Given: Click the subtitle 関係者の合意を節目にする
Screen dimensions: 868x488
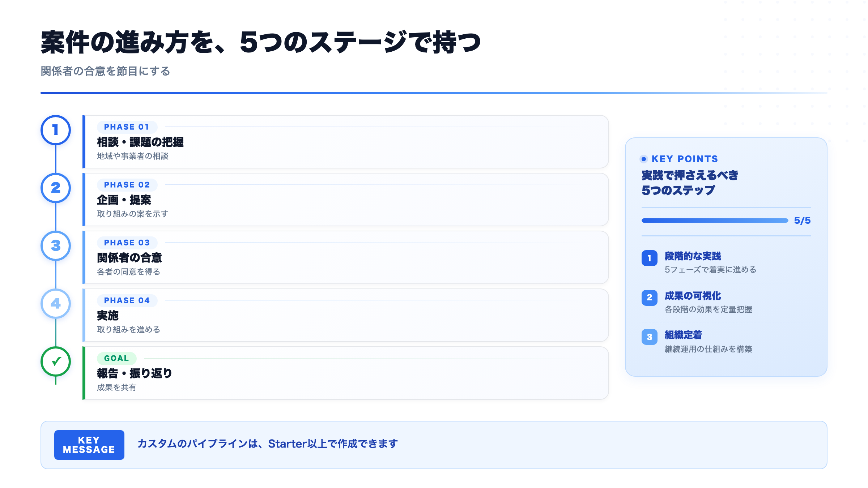Looking at the screenshot, I should 105,71.
